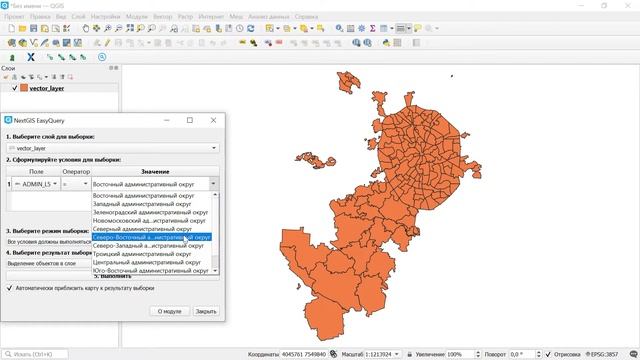Select the Identify Features tool

(x=339, y=28)
